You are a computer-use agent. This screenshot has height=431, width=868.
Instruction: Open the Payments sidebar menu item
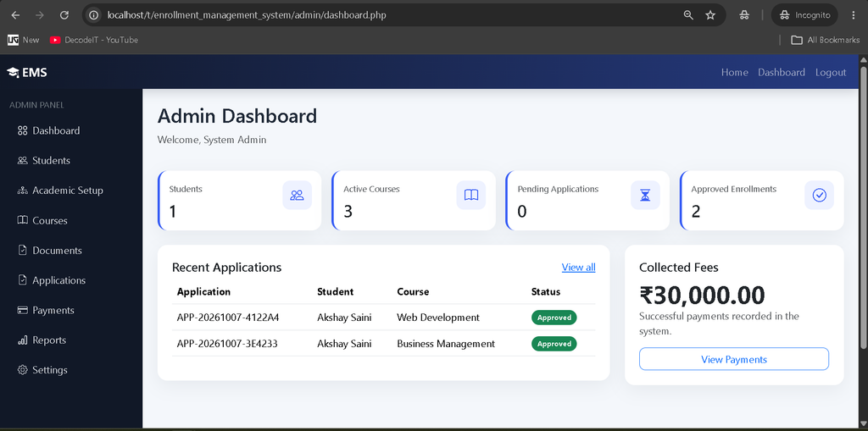tap(71, 310)
